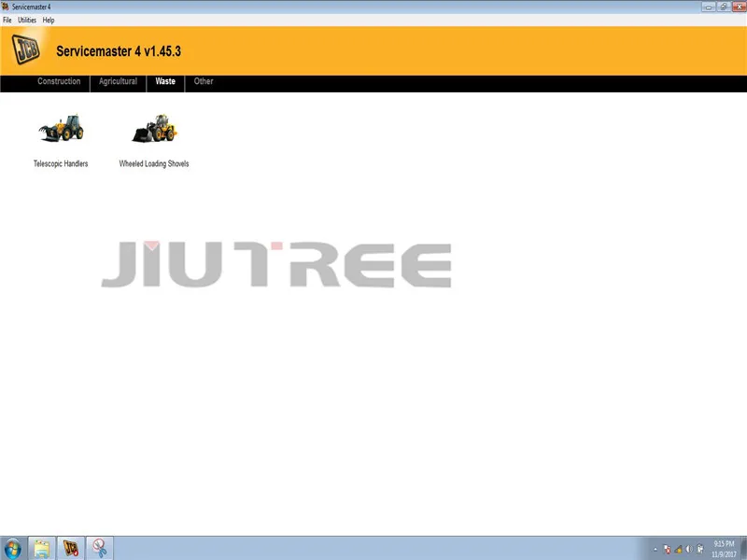Image resolution: width=747 pixels, height=560 pixels.
Task: Open the File menu
Action: 7,20
